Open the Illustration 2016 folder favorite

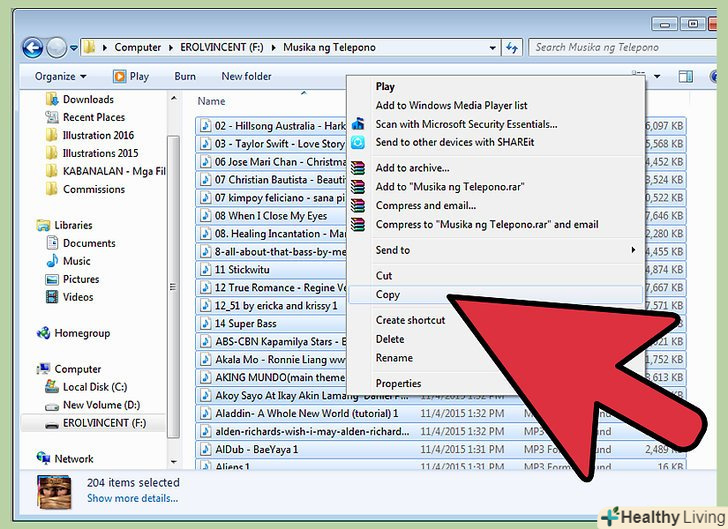coord(90,135)
